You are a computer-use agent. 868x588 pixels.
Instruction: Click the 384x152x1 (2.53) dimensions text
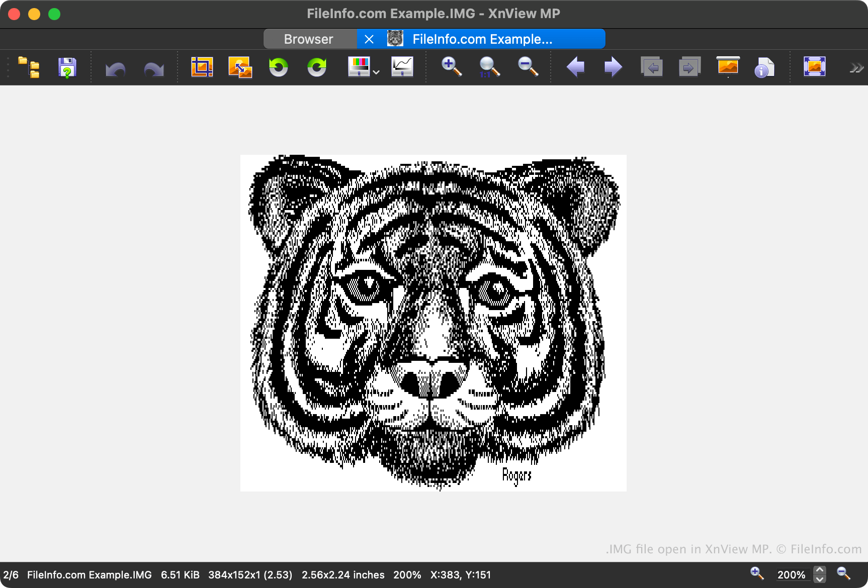(x=250, y=575)
